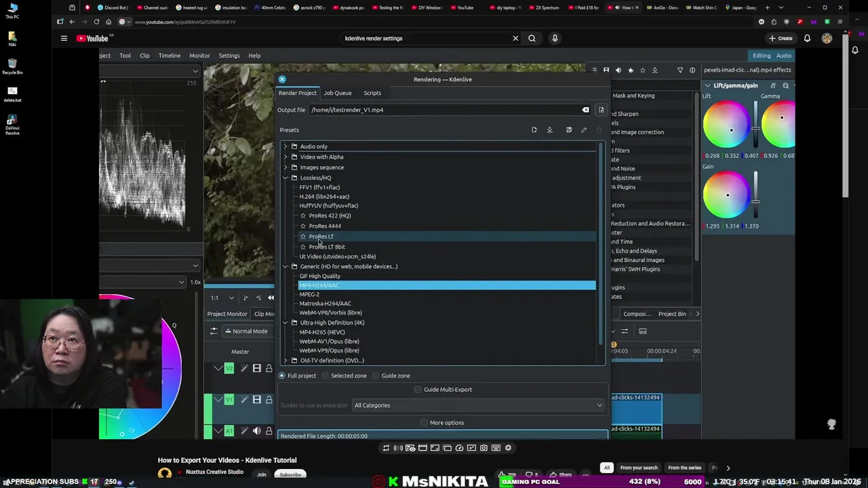The height and width of the screenshot is (488, 868).
Task: Open overlay toolbar settings gear
Action: tap(508, 448)
